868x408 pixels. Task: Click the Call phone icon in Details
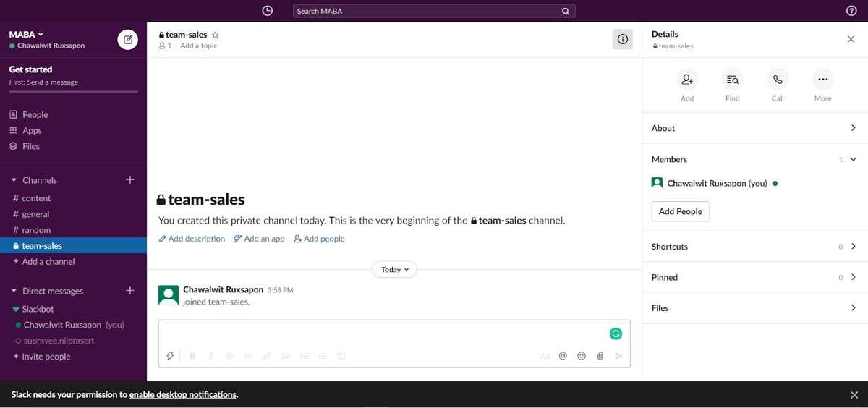tap(778, 80)
